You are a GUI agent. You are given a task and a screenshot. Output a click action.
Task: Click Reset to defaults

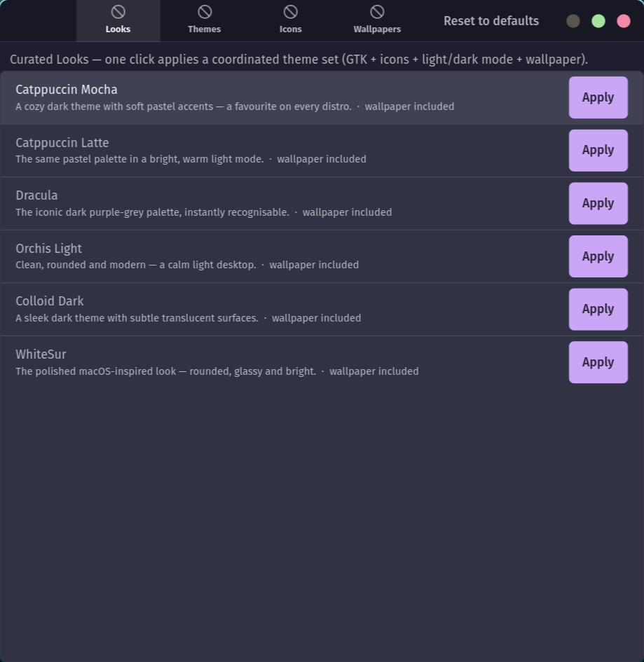coord(491,21)
